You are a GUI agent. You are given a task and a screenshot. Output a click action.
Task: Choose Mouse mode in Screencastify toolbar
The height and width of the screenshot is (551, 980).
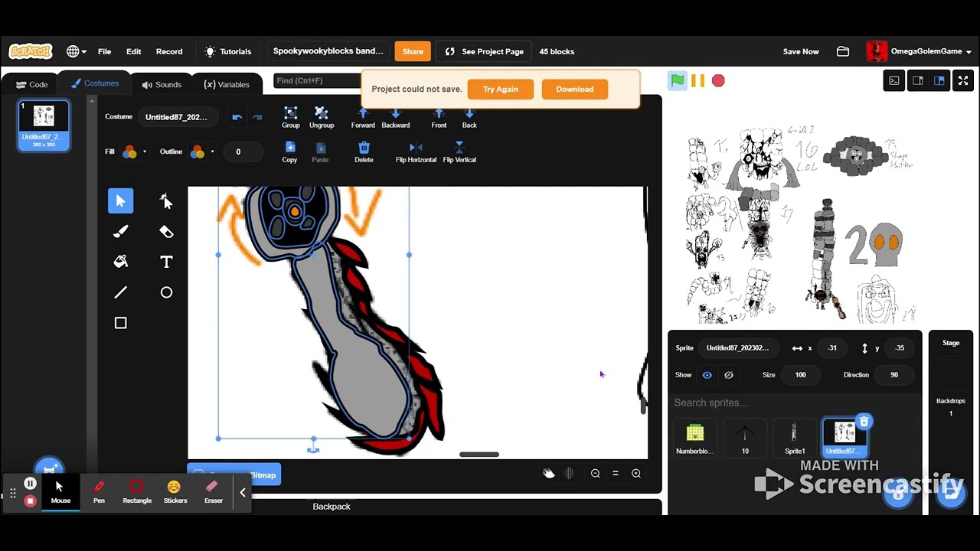60,491
